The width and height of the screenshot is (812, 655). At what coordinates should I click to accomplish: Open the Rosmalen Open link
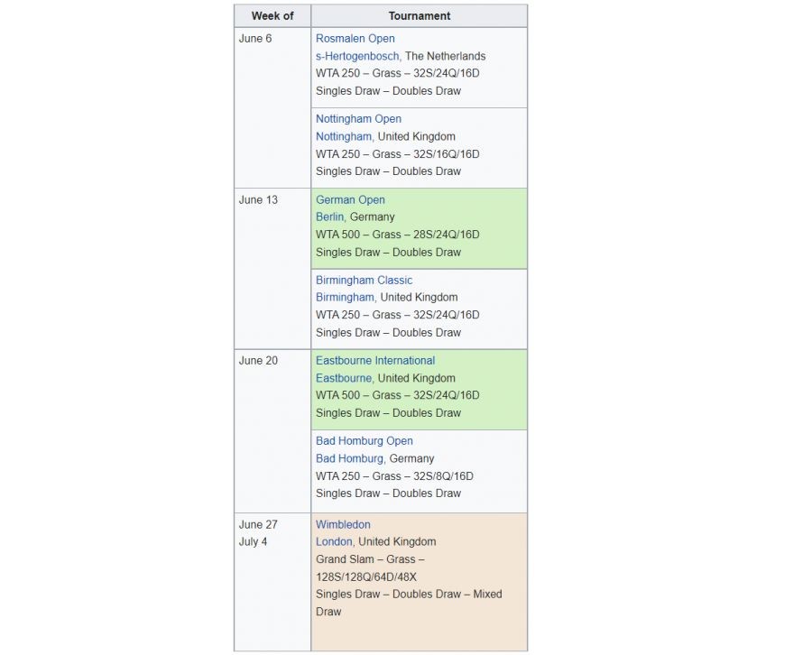click(355, 39)
